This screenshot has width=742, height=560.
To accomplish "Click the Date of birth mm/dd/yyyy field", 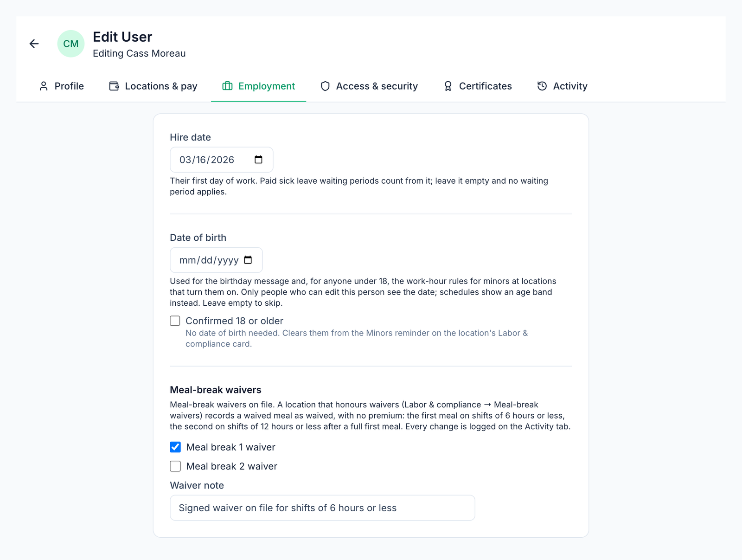I will coord(216,260).
